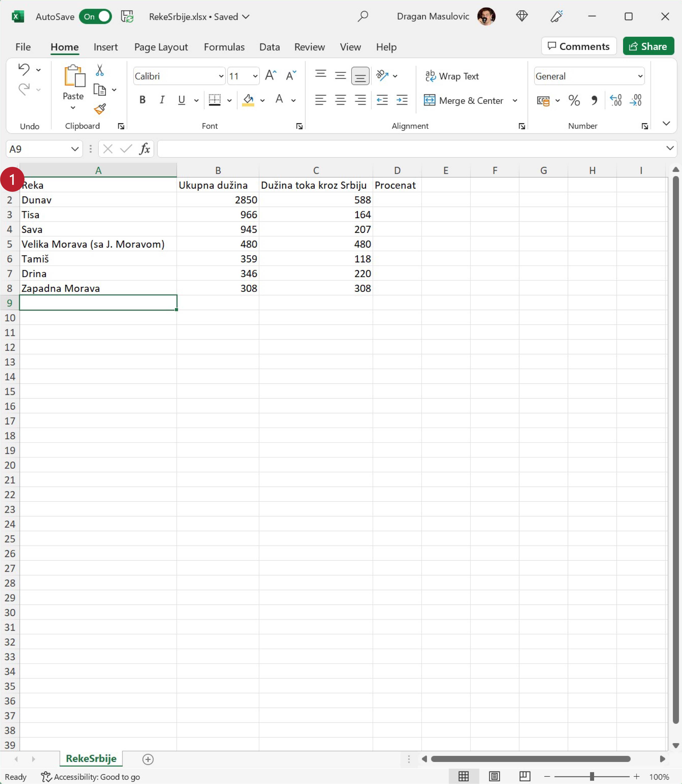Click the Increase Font Size icon
The image size is (682, 784).
271,75
